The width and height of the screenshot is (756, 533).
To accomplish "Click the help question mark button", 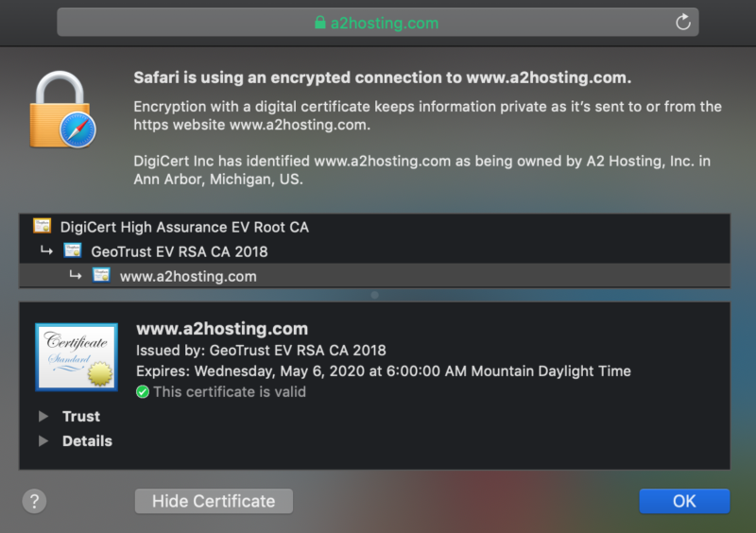I will click(x=34, y=501).
